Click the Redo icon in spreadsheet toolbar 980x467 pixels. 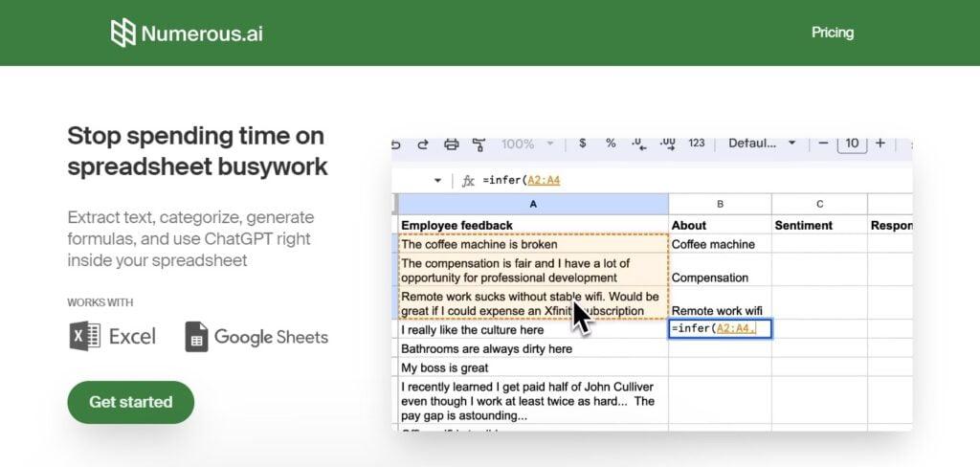tap(422, 144)
